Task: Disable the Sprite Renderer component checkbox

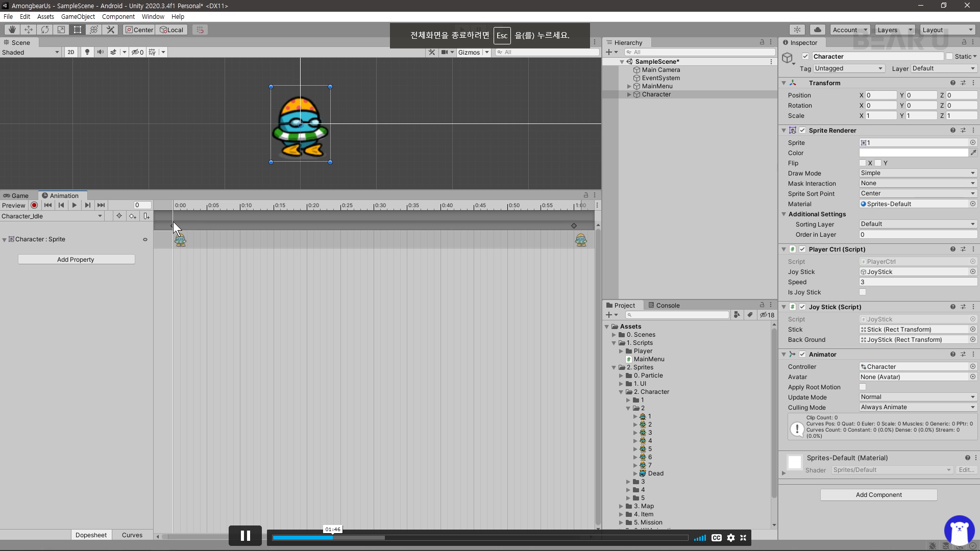Action: coord(802,130)
